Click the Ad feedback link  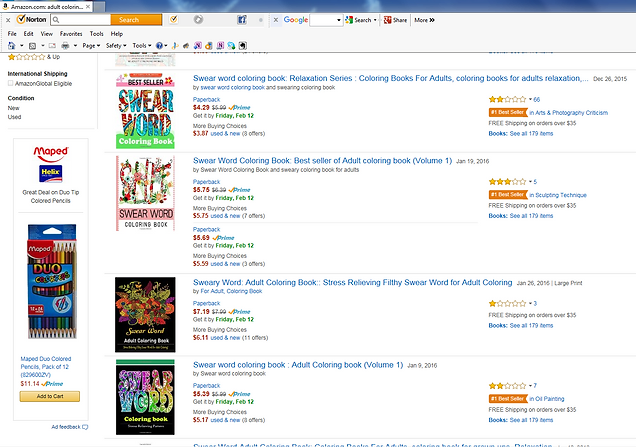coord(66,427)
